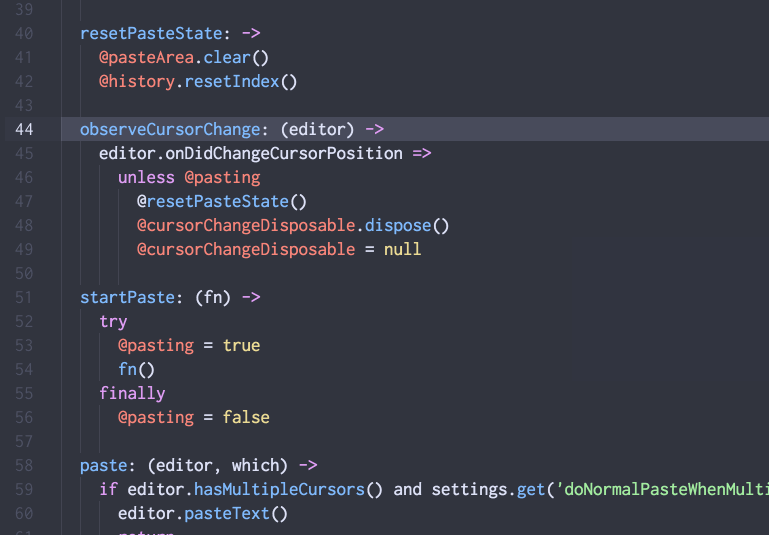The height and width of the screenshot is (535, 769).
Task: Click line number 58 in the gutter
Action: (24, 465)
